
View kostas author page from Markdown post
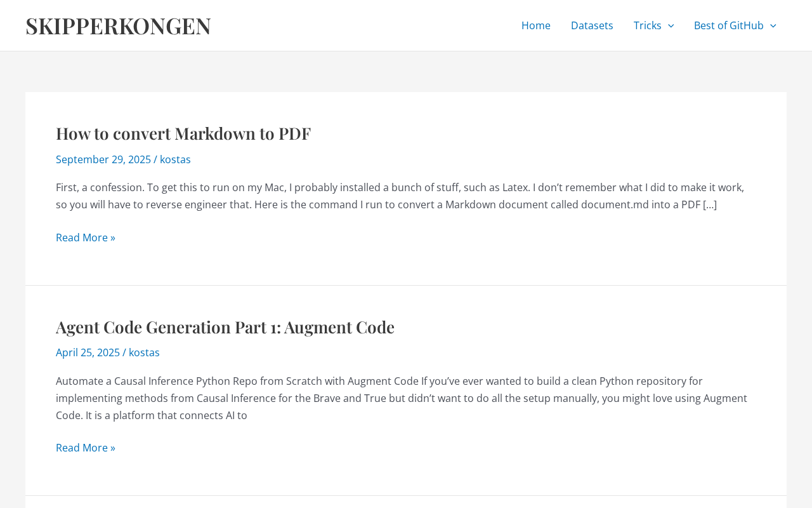175,159
